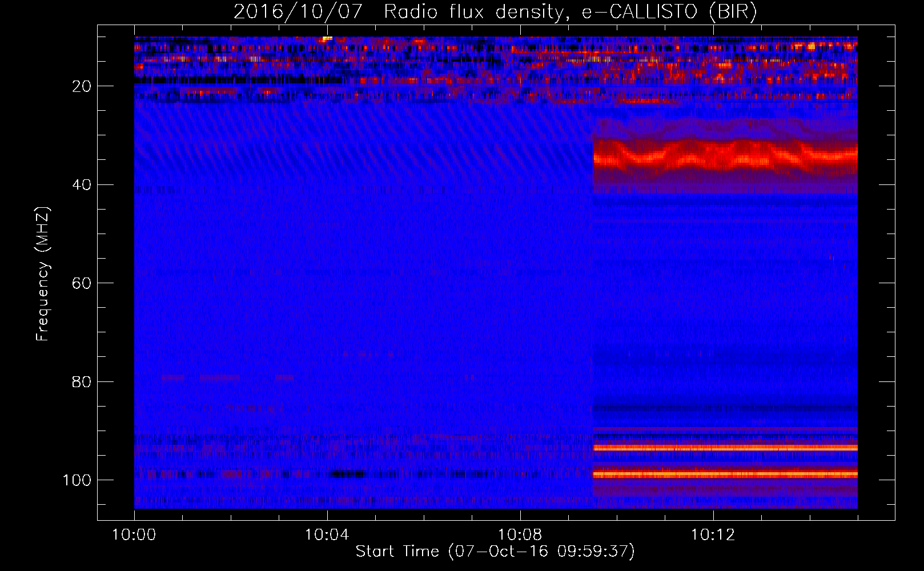Click the '10:08' time tick label
924x571 pixels.
[520, 535]
